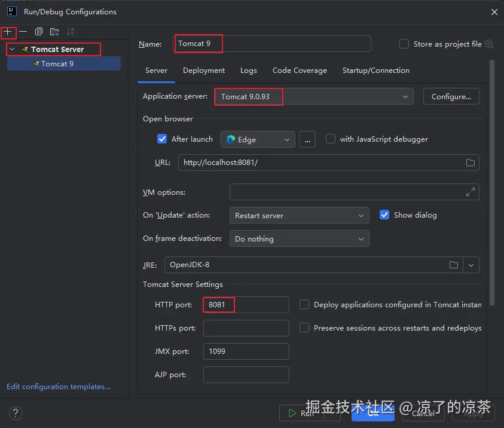Click the Run button
This screenshot has width=504, height=428.
301,413
